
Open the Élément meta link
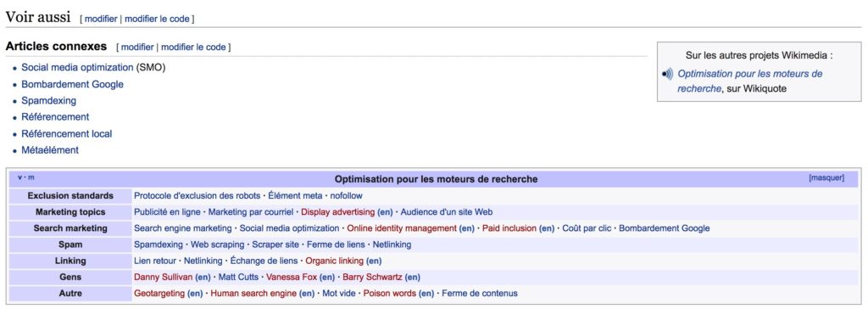point(296,196)
